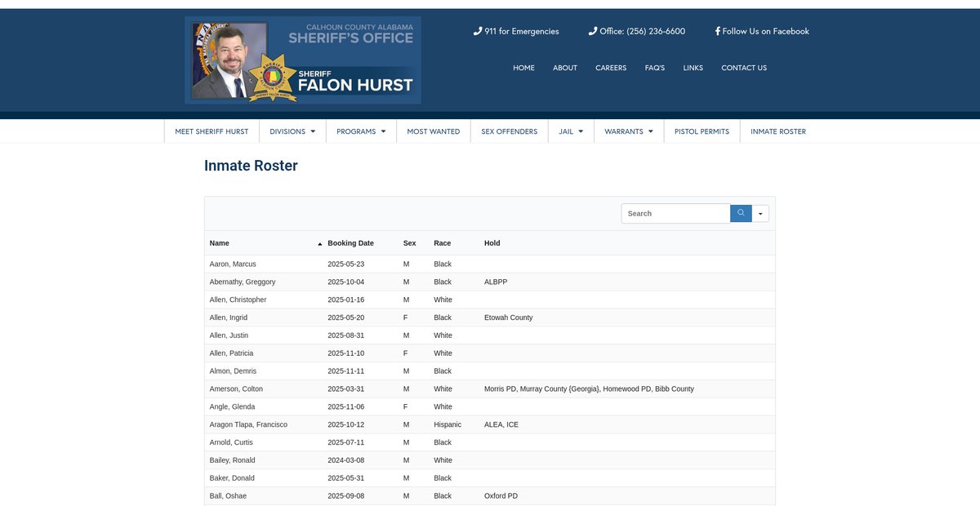Click the Hispanic race cell
Image resolution: width=980 pixels, height=506 pixels.
(x=448, y=424)
